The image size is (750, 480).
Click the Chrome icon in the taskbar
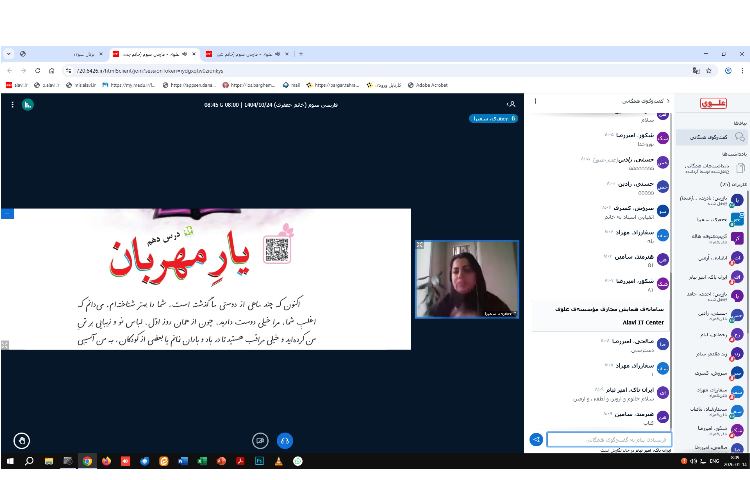(87, 461)
